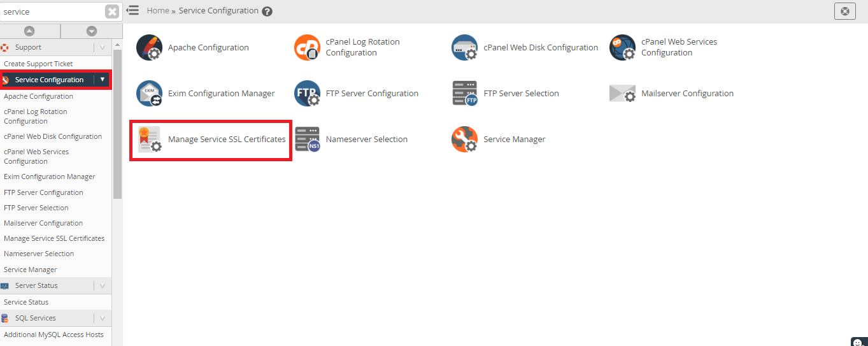Screen dimensions: 868x346
Task: Click cPanel Web Disk Configuration main label
Action: tap(541, 48)
